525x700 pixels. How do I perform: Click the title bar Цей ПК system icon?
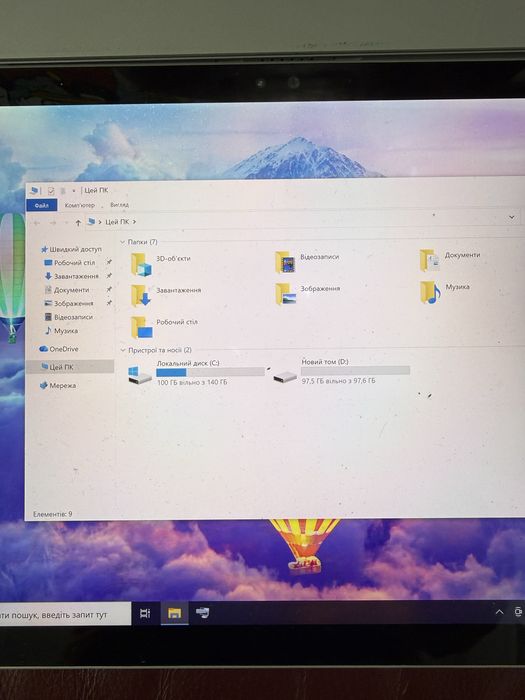(x=34, y=191)
